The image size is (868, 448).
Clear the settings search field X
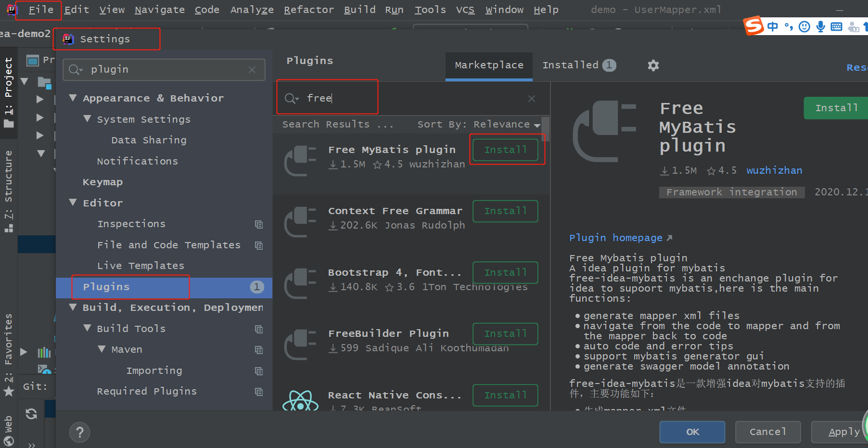coord(252,70)
